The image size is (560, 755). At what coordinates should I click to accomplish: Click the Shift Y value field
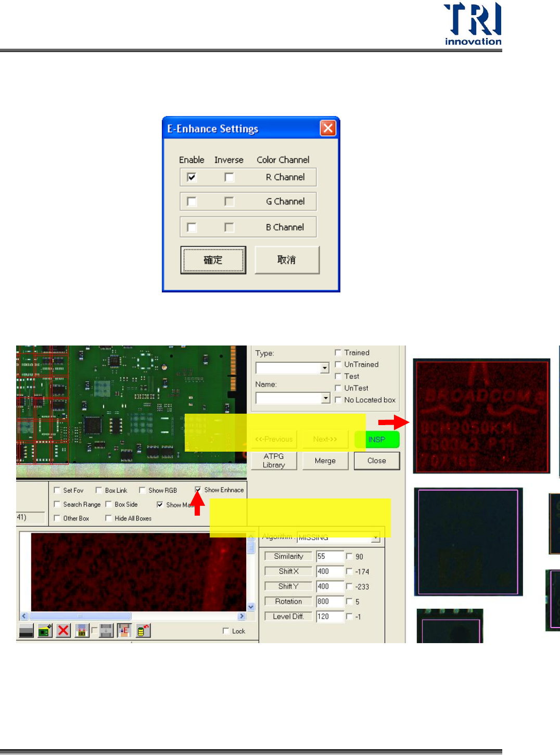point(330,586)
